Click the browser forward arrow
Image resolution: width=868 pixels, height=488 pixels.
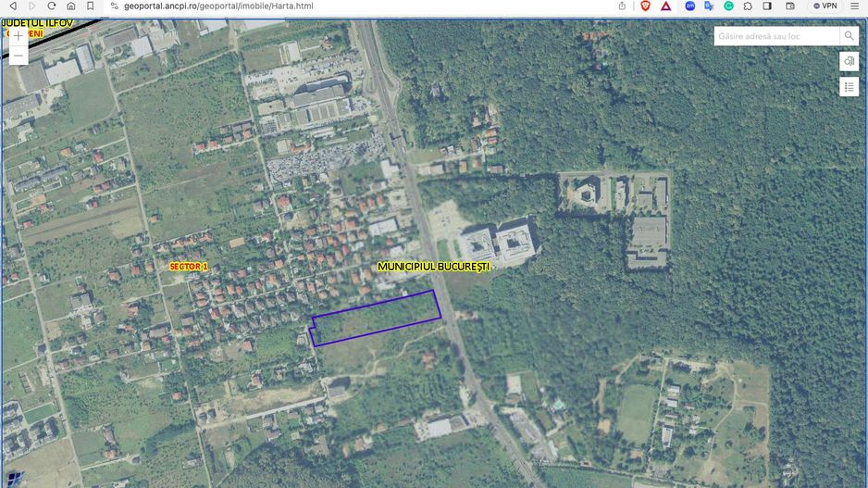point(32,6)
